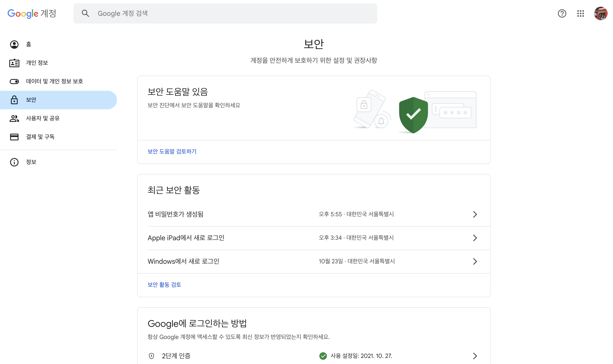
Task: Focus the Google 계정 검색 search field
Action: [x=225, y=13]
